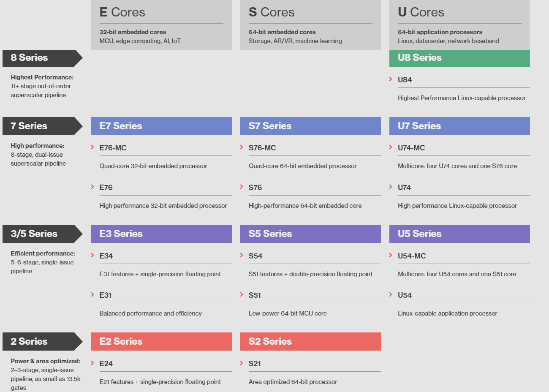The image size is (549, 392).
Task: Click the S5 Series purple header
Action: click(x=310, y=234)
